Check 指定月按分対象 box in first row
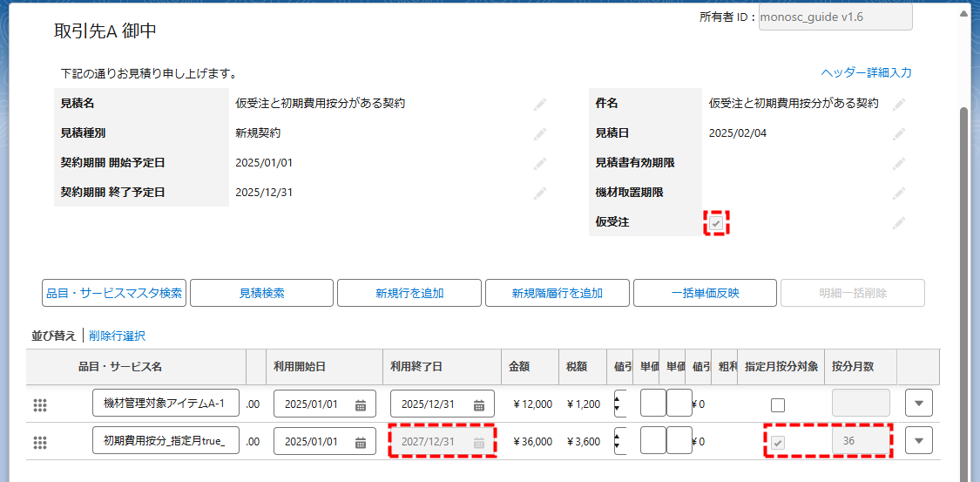Screen dimensions: 980x482 pyautogui.click(x=778, y=404)
